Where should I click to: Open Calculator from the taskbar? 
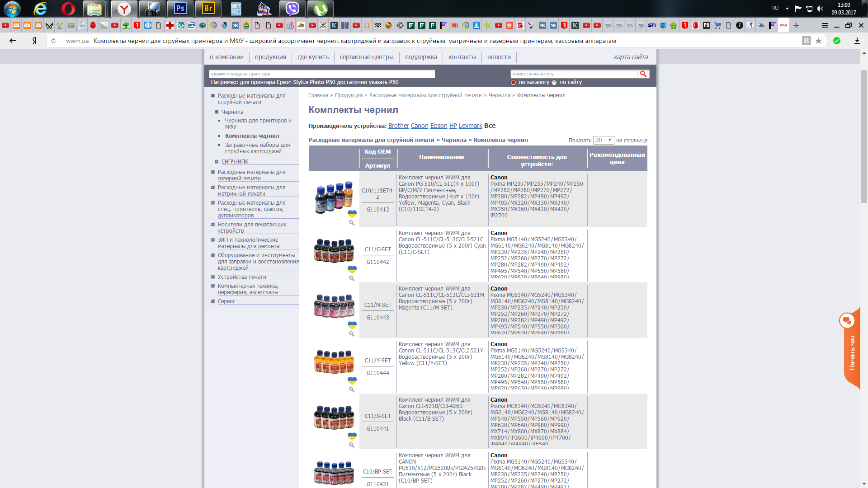[x=236, y=9]
